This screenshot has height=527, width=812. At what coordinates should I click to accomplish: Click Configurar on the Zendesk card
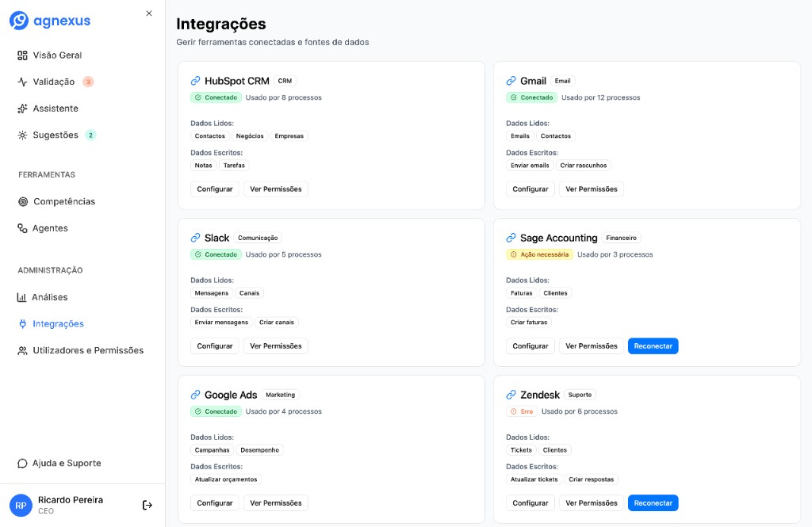tap(530, 502)
